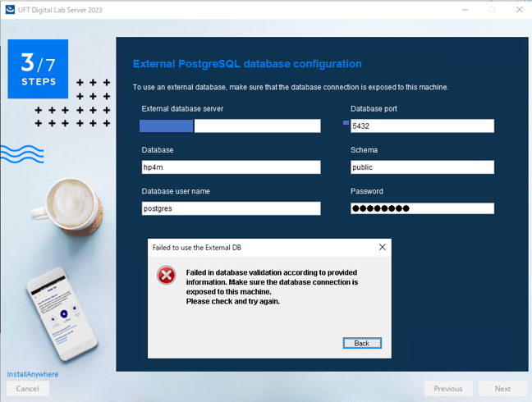The image size is (532, 402).
Task: Click the InstallAnywhere link
Action: click(x=33, y=374)
